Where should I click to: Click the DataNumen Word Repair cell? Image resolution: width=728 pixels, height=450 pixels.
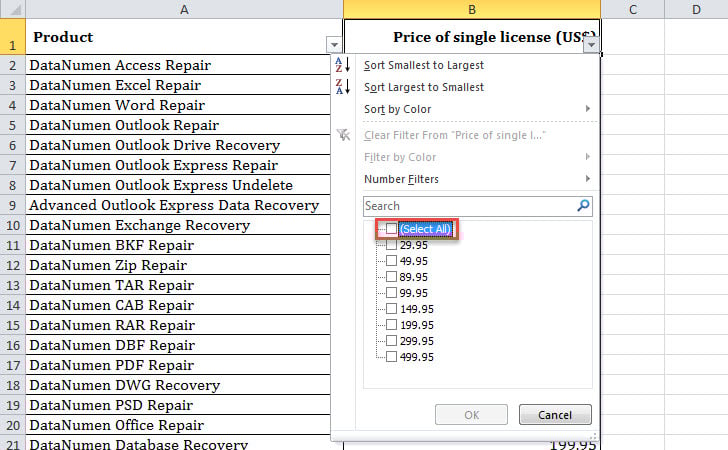178,105
